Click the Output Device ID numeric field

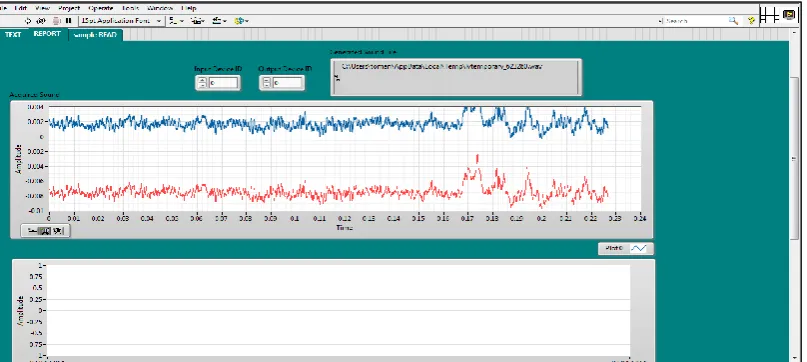287,82
